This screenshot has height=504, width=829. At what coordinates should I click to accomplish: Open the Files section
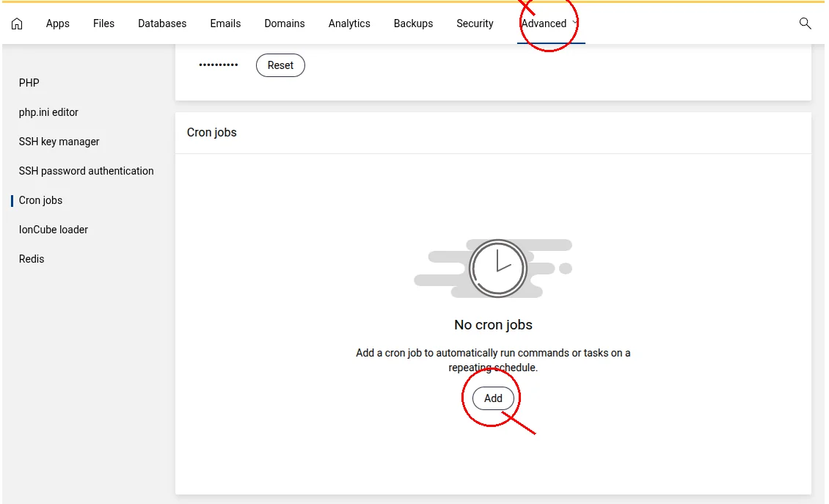(103, 23)
